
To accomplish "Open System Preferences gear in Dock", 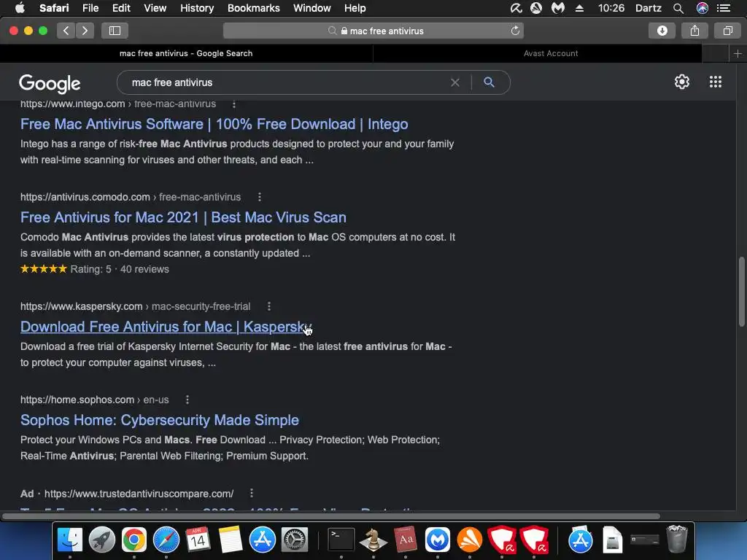I will tap(295, 540).
